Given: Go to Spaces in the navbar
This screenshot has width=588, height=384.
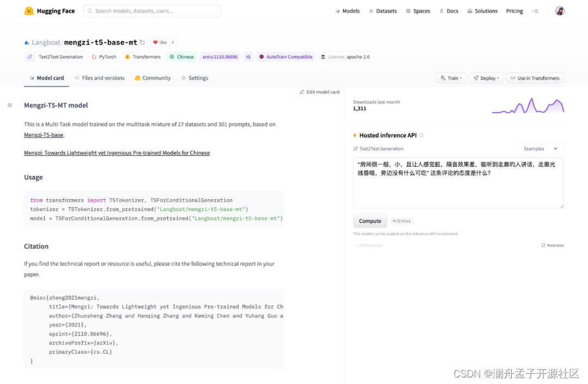Looking at the screenshot, I should [x=418, y=11].
